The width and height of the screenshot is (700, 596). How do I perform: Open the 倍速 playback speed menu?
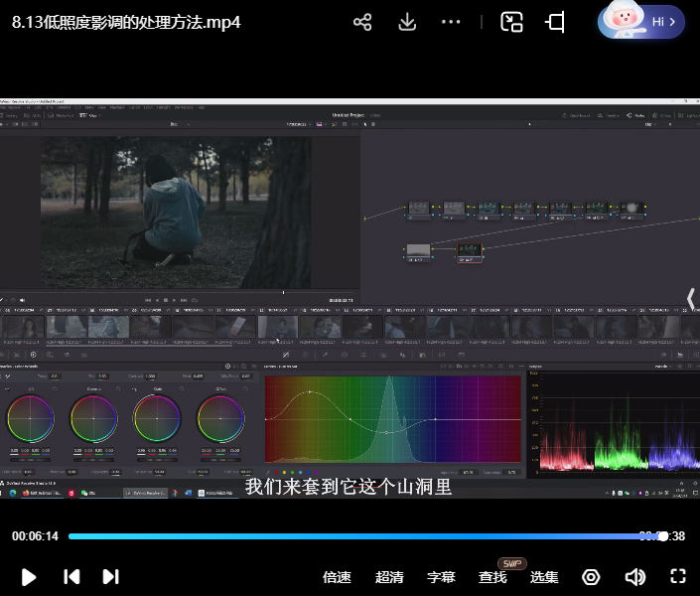tap(337, 577)
